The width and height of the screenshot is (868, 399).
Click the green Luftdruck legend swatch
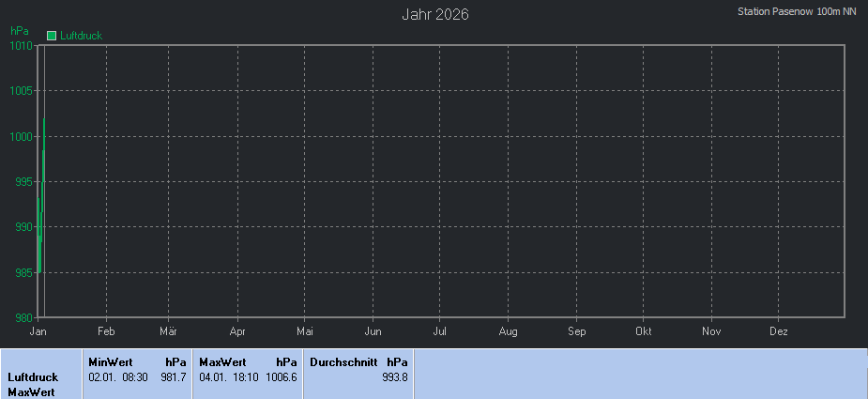[52, 36]
